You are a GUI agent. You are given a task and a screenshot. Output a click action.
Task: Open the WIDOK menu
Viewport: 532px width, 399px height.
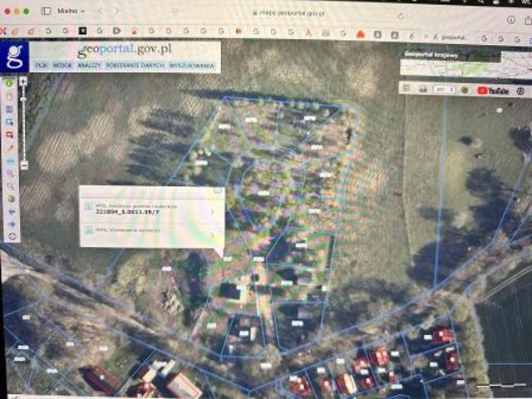pyautogui.click(x=63, y=65)
